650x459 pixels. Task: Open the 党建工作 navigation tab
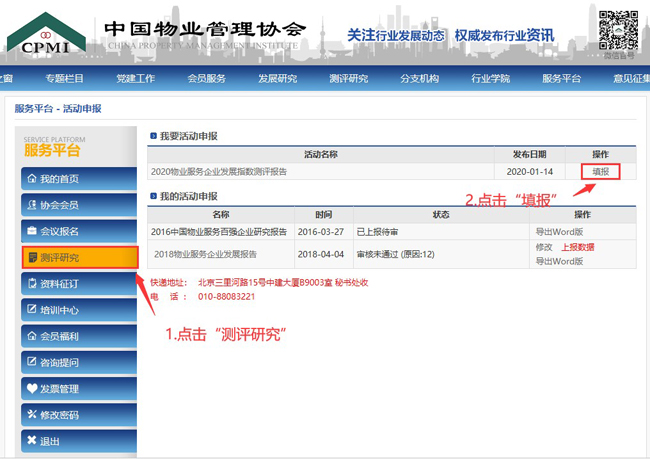pos(135,79)
